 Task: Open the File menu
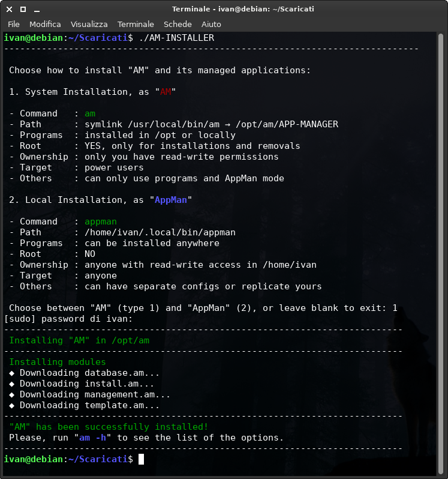(13, 24)
